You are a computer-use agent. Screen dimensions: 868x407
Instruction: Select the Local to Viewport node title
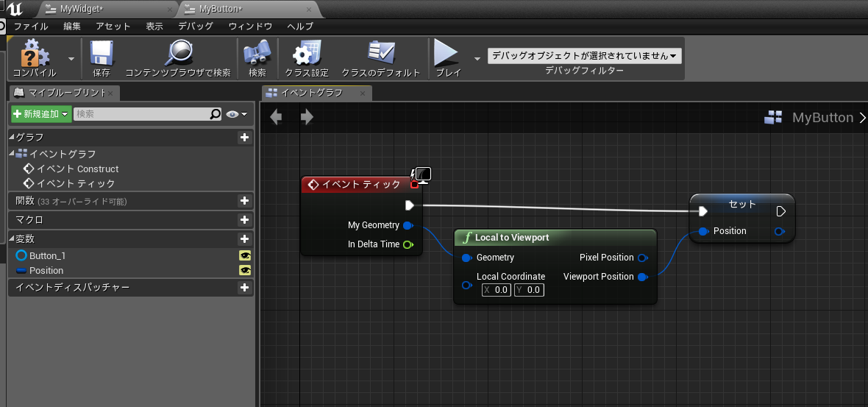(512, 238)
